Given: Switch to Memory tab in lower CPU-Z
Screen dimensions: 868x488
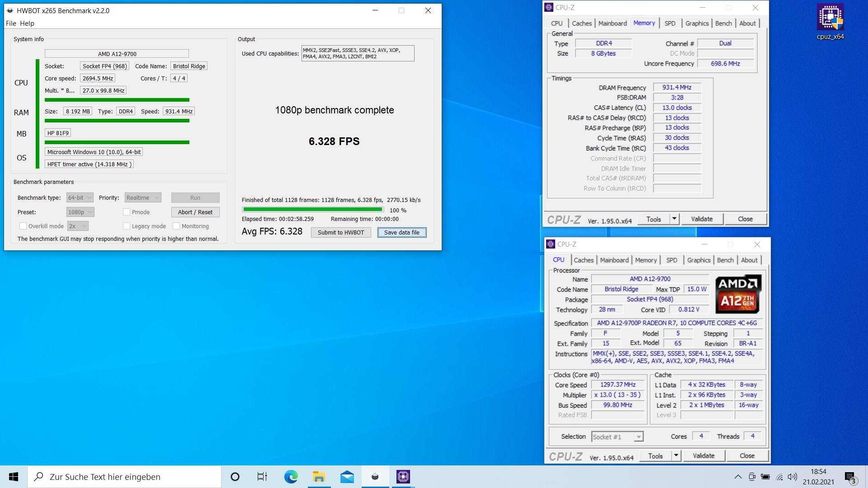Looking at the screenshot, I should (x=646, y=260).
